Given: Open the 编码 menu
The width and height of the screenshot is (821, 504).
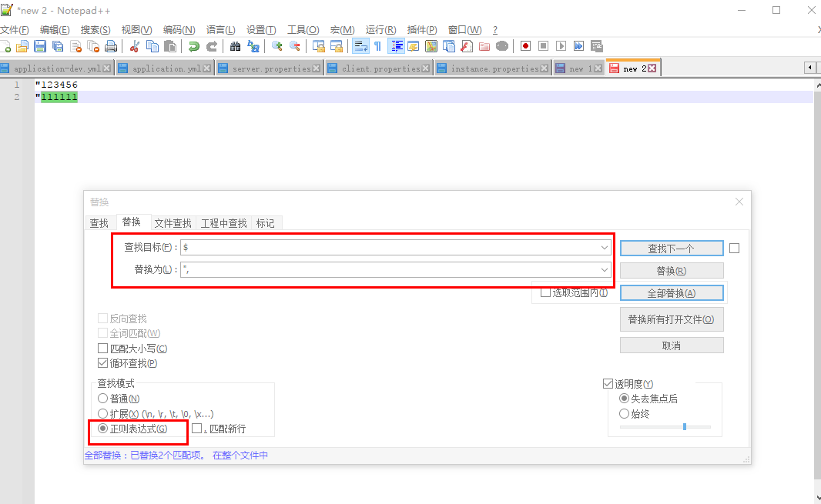Looking at the screenshot, I should pos(179,30).
